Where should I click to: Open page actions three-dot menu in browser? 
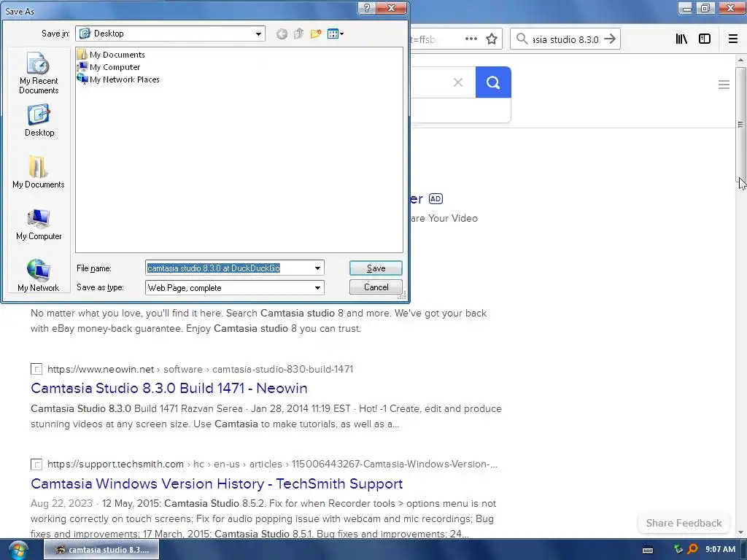coord(471,39)
